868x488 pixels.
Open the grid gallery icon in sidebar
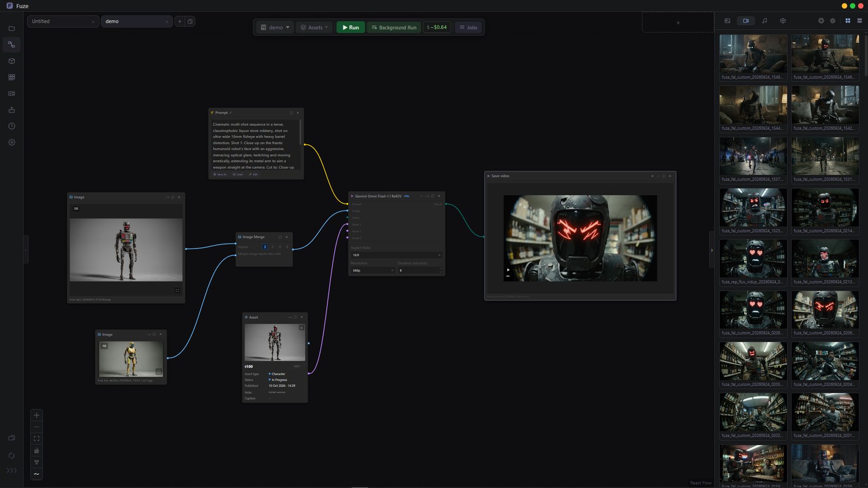pyautogui.click(x=11, y=77)
